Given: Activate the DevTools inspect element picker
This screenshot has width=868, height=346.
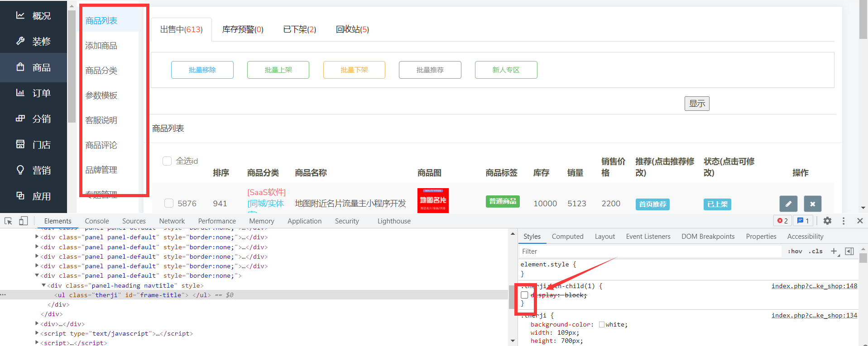Looking at the screenshot, I should click(8, 221).
